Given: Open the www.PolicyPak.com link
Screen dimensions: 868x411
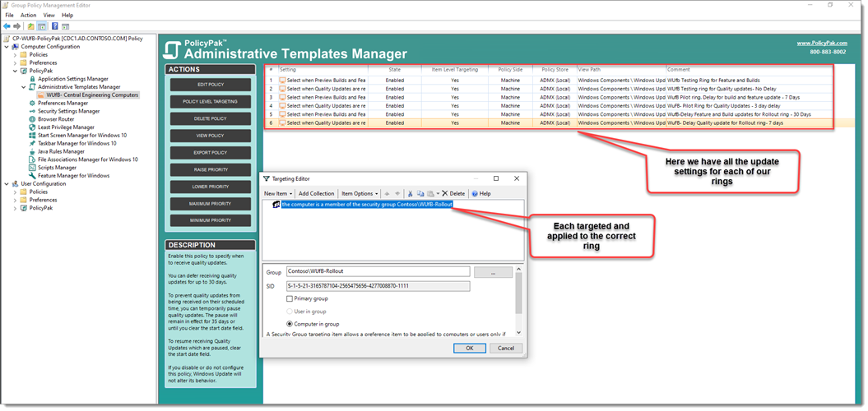Looking at the screenshot, I should (821, 43).
